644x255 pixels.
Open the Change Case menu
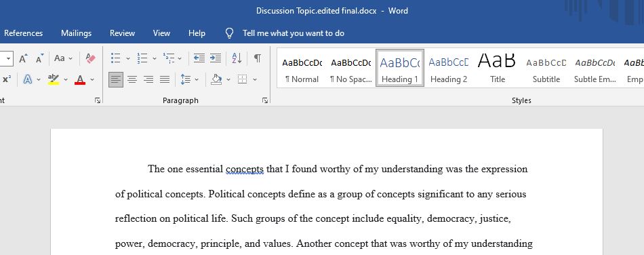(x=63, y=58)
